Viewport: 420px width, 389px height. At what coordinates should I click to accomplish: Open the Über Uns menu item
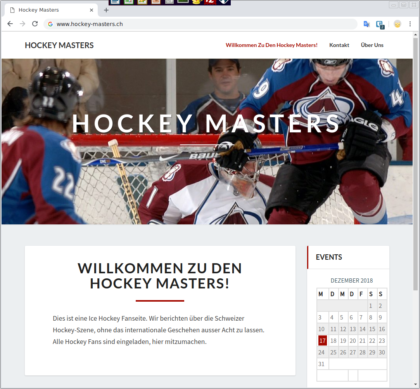pos(372,45)
